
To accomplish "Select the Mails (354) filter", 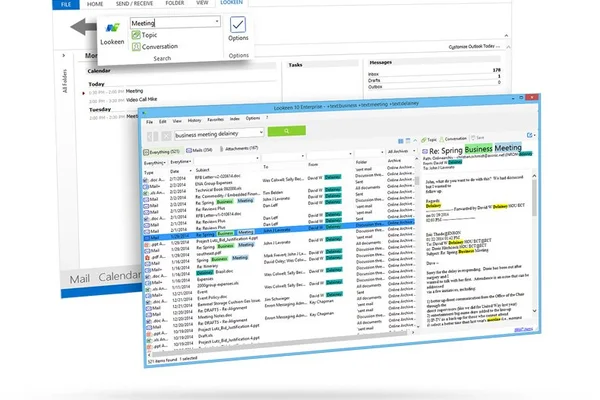I will [199, 150].
